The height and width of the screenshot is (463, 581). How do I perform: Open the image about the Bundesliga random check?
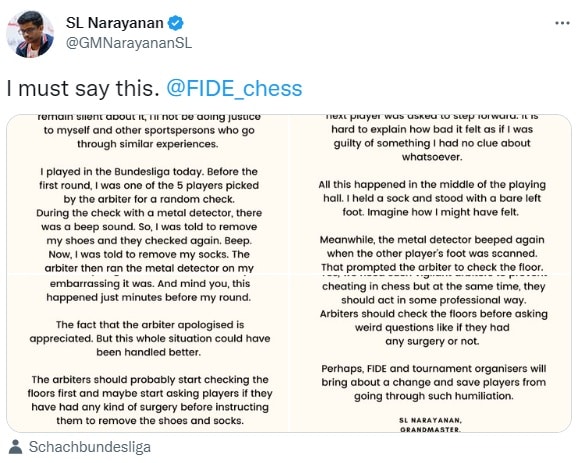click(x=148, y=194)
